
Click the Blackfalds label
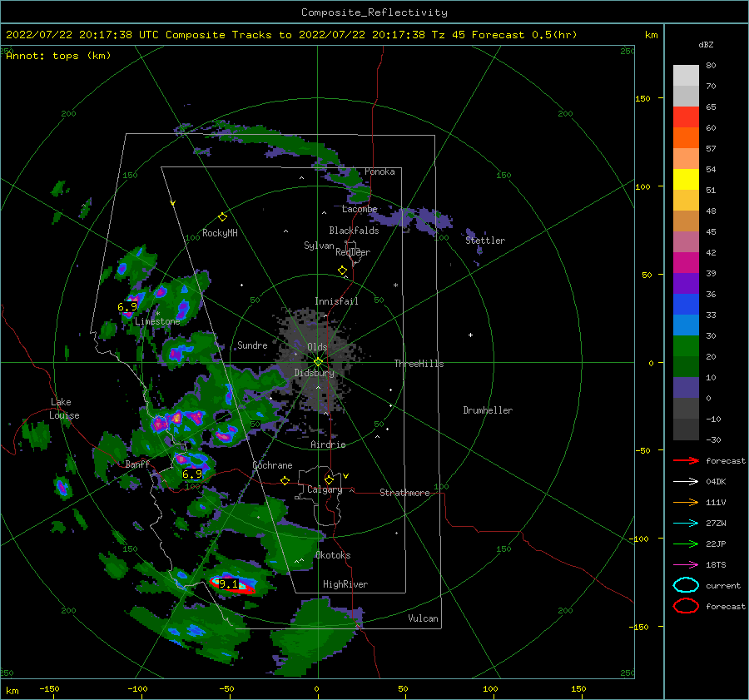pyautogui.click(x=354, y=231)
